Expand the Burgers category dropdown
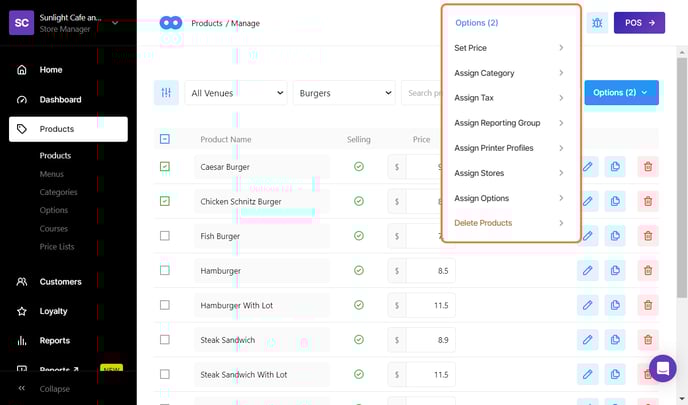The width and height of the screenshot is (688, 405). 345,93
